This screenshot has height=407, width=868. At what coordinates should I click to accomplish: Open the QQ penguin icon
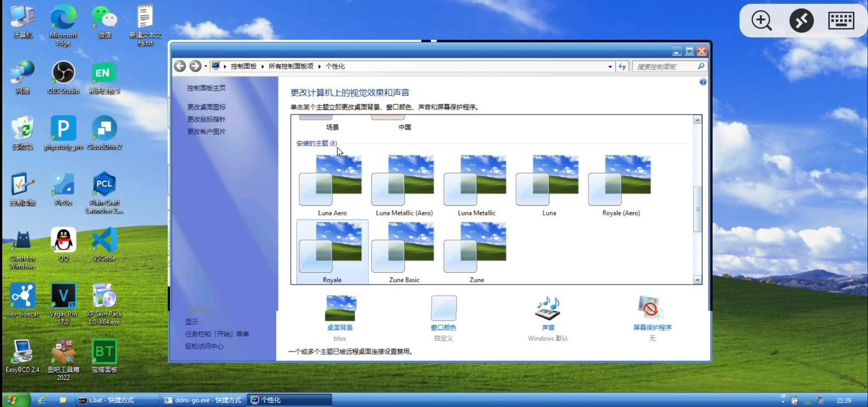click(63, 244)
